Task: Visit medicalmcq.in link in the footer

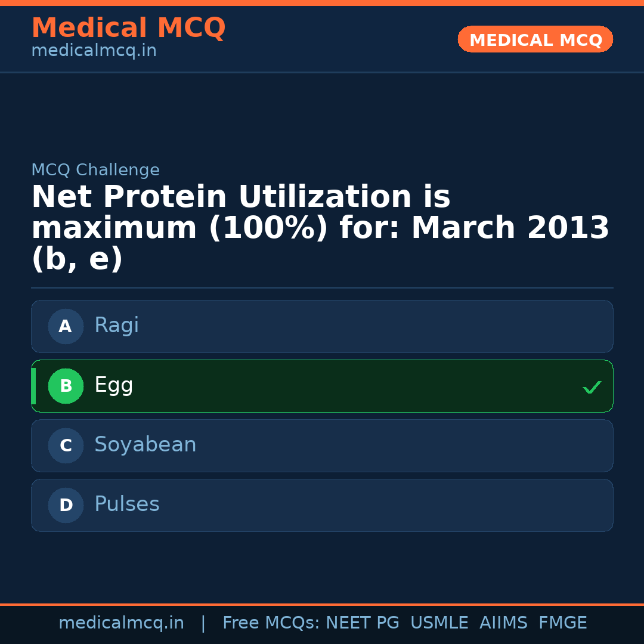Action: (122, 623)
